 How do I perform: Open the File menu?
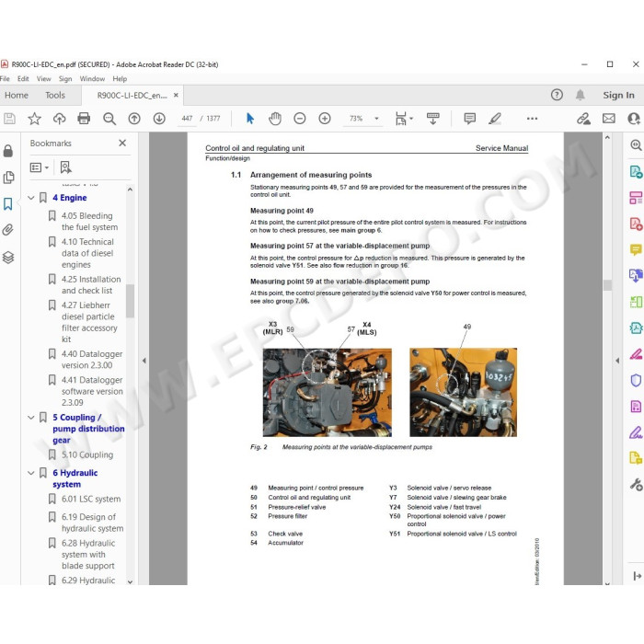(x=5, y=78)
